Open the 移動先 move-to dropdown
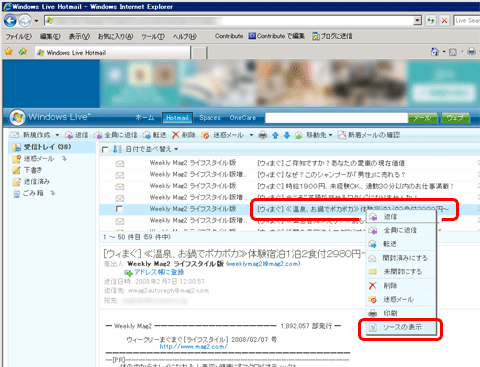 click(314, 135)
